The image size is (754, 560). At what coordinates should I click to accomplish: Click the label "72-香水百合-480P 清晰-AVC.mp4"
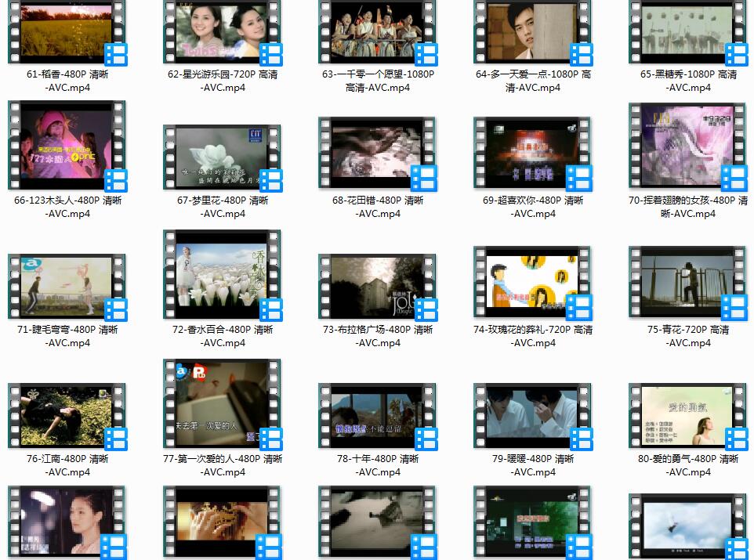(x=223, y=336)
